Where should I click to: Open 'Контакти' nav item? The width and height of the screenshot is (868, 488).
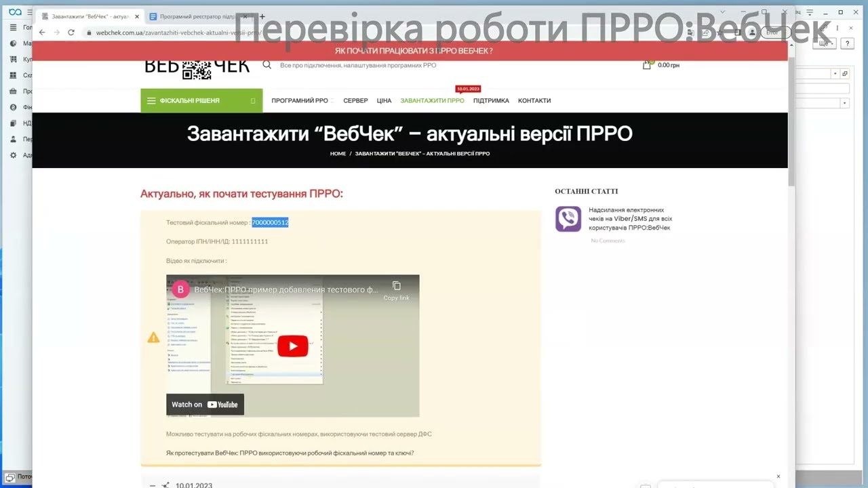(x=534, y=100)
